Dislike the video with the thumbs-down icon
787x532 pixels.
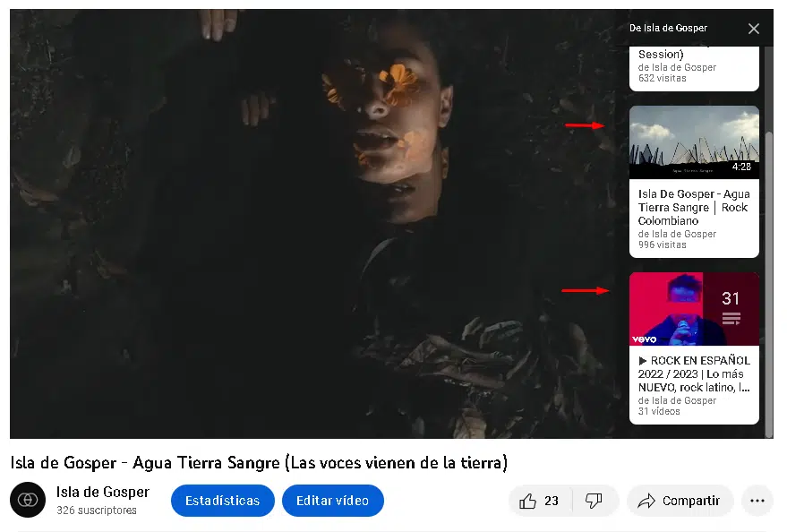click(x=594, y=501)
